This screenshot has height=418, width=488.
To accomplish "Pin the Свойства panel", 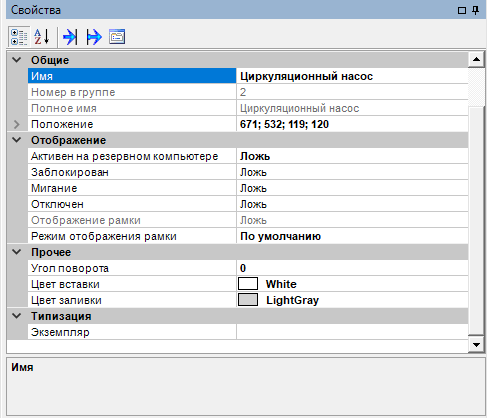I will (x=476, y=10).
